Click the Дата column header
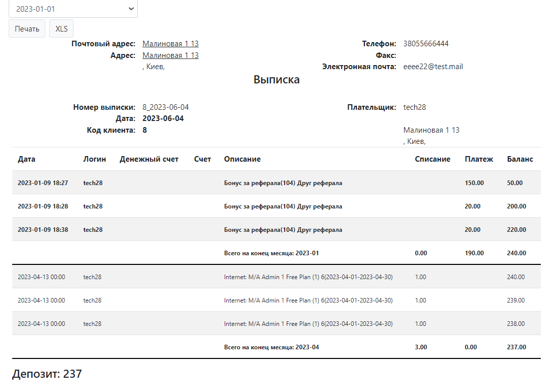This screenshot has width=552, height=392. (x=26, y=159)
